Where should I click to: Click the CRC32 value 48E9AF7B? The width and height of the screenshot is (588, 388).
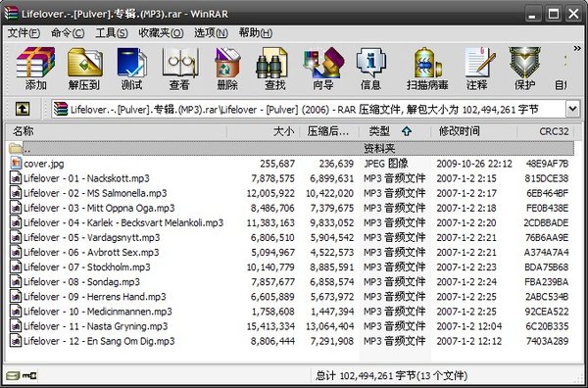(x=547, y=164)
